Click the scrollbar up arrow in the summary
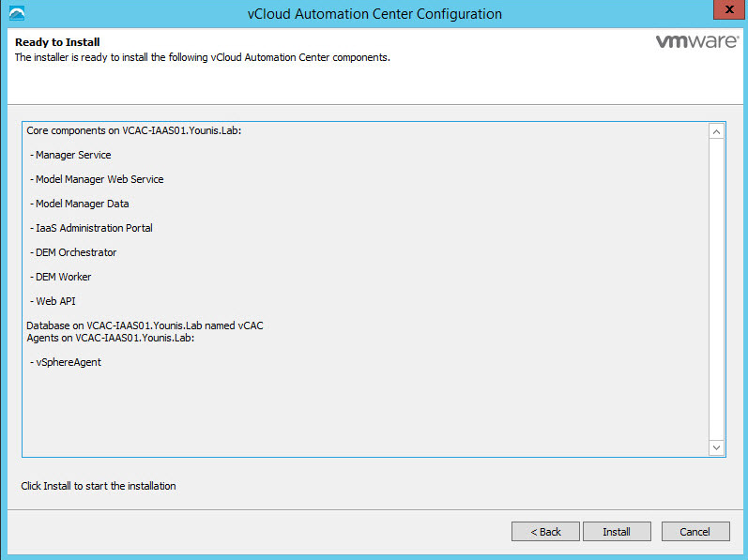Viewport: 748px width, 560px height. [716, 132]
